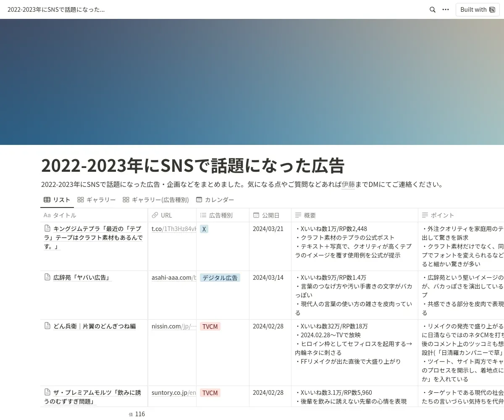Click the 116 count value at bottom
This screenshot has height=420, width=504.
tap(140, 414)
